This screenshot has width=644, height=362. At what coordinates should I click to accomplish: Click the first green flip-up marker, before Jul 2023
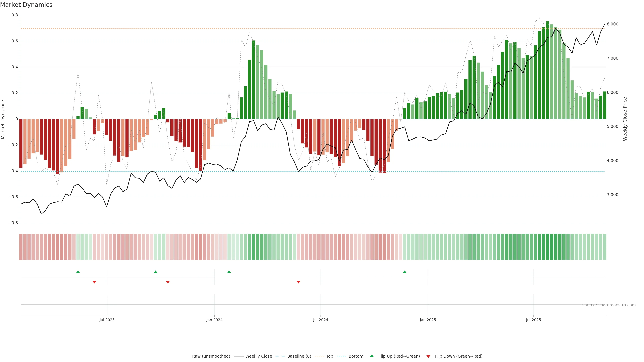(78, 272)
